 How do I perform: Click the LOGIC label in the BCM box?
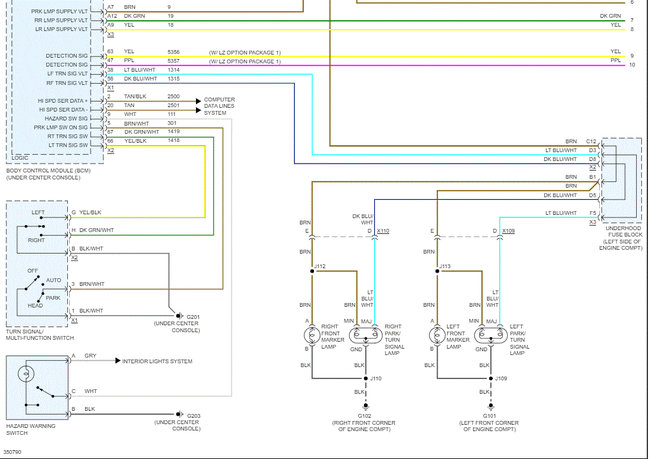pos(20,158)
